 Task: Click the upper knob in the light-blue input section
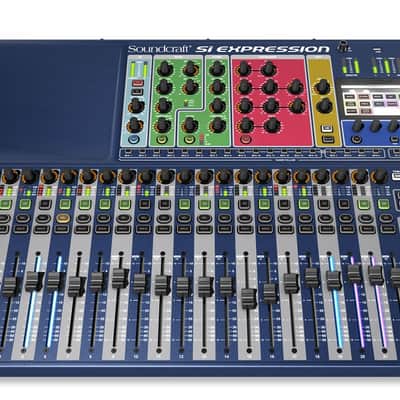[x=136, y=106]
